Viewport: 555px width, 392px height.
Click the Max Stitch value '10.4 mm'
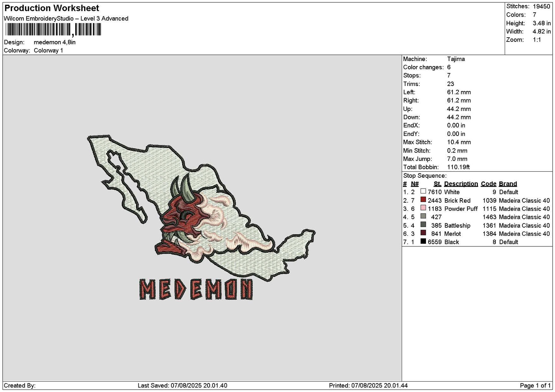(x=459, y=142)
